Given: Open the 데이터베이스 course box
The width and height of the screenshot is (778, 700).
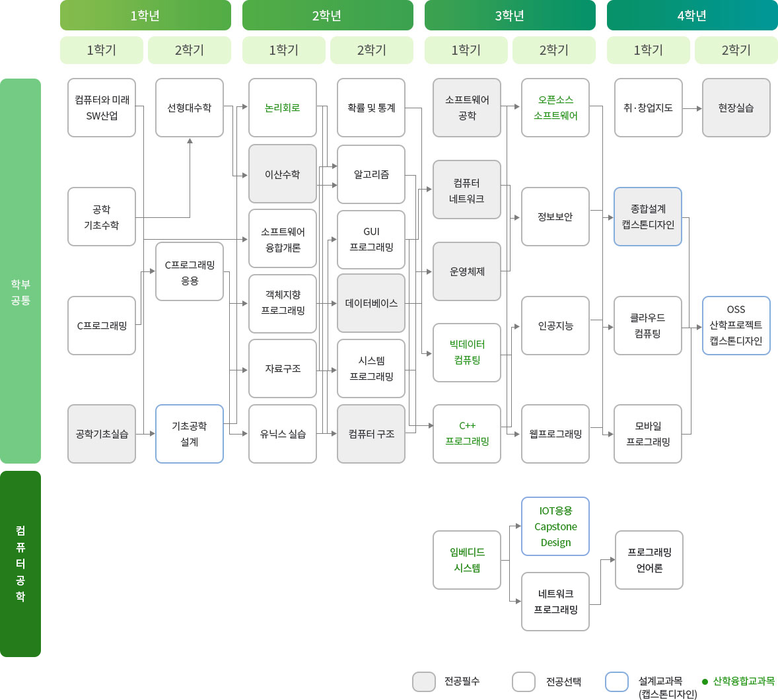Looking at the screenshot, I should [x=371, y=303].
